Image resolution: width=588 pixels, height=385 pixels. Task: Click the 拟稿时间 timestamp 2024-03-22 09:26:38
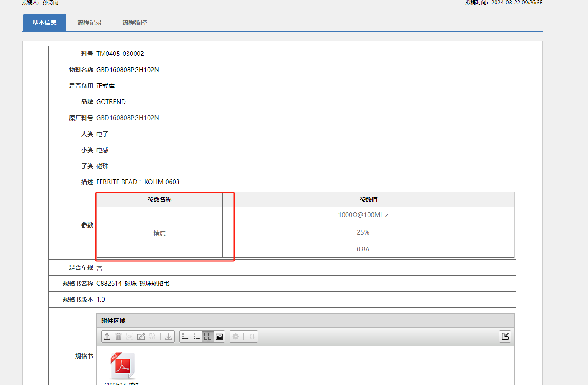click(x=516, y=2)
